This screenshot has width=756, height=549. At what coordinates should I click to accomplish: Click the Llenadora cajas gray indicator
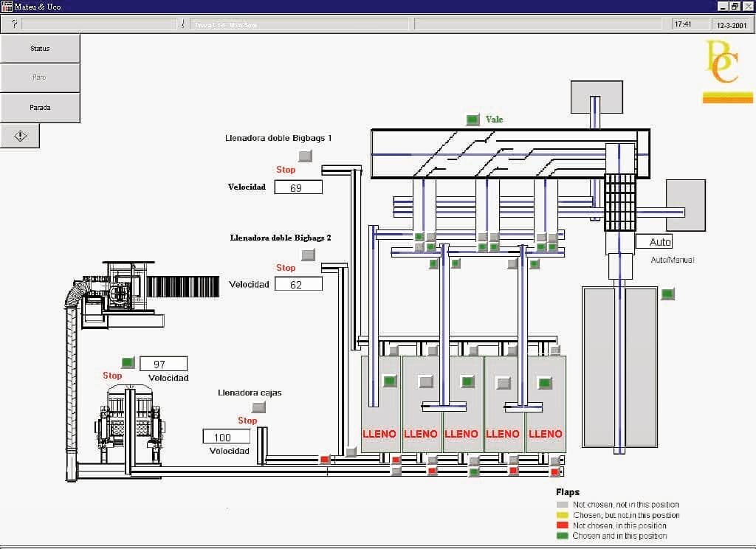[x=258, y=407]
